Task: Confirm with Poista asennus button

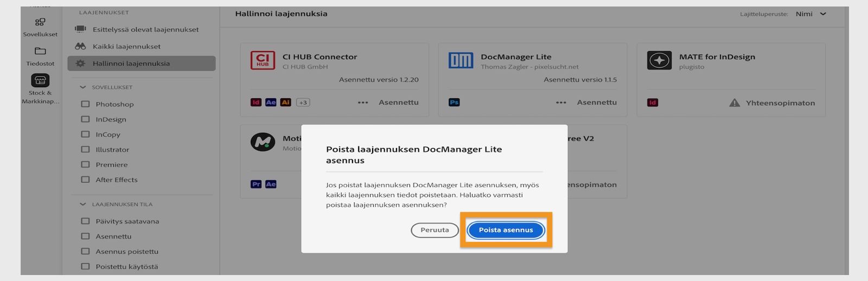Action: [x=506, y=230]
